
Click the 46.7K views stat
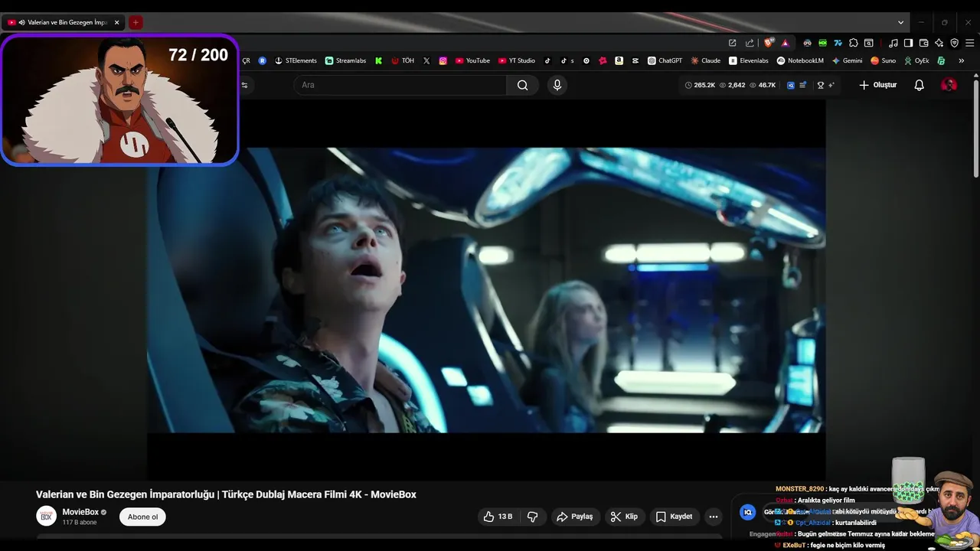coord(762,85)
